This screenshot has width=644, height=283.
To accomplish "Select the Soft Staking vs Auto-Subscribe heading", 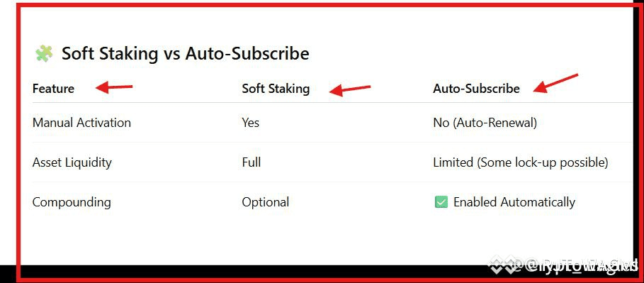I will [185, 53].
